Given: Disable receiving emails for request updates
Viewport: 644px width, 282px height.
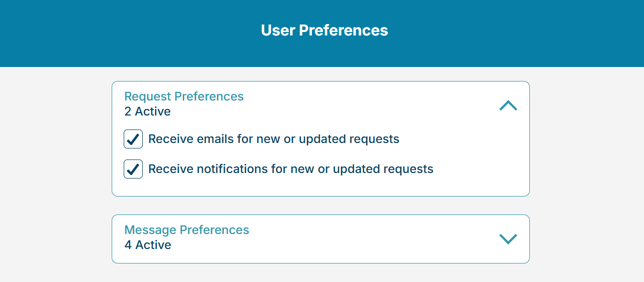Looking at the screenshot, I should point(133,139).
